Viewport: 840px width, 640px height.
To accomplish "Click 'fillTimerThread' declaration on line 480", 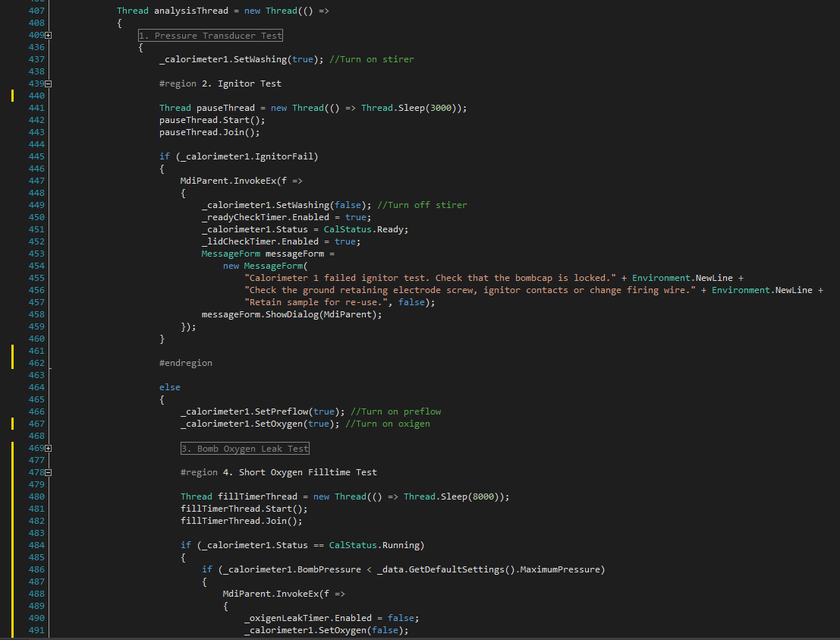I will [257, 497].
